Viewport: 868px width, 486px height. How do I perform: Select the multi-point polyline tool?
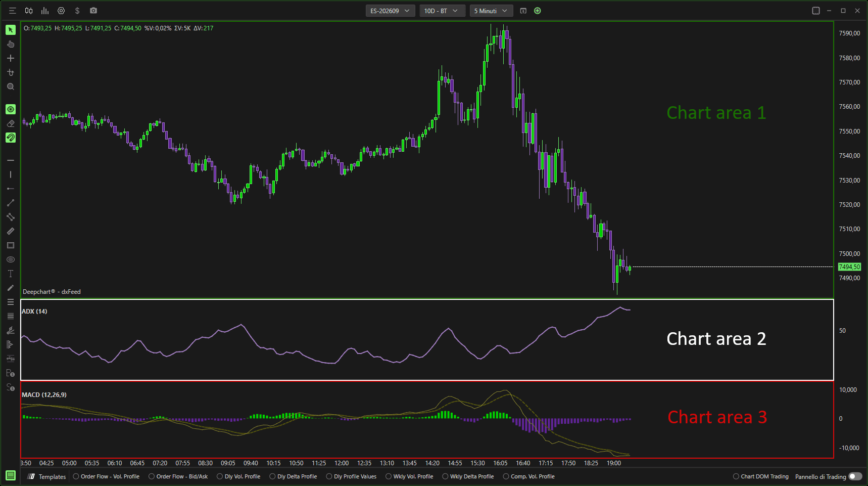11,217
